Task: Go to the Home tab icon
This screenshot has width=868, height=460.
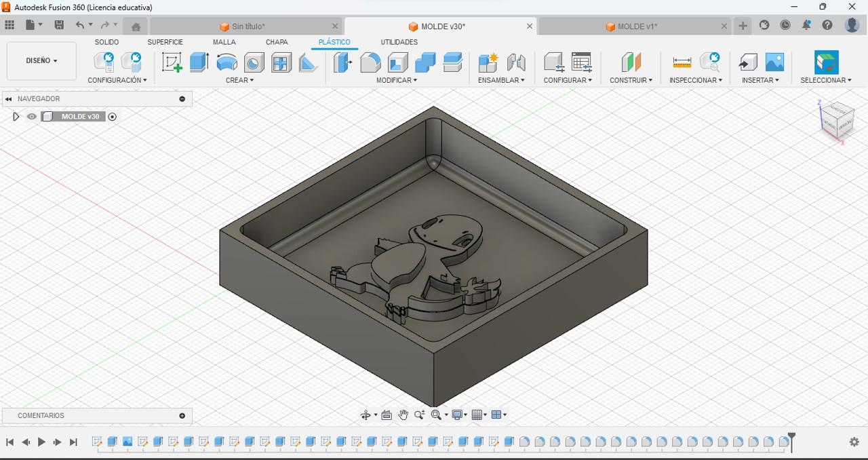Action: click(x=136, y=26)
